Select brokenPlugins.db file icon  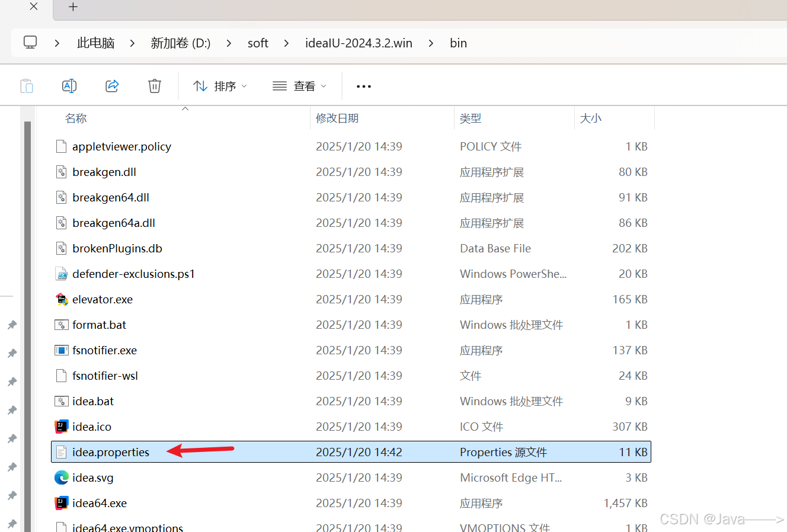point(61,248)
